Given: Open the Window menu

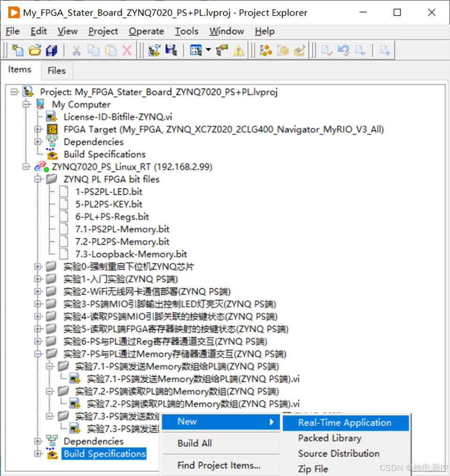Looking at the screenshot, I should [226, 31].
